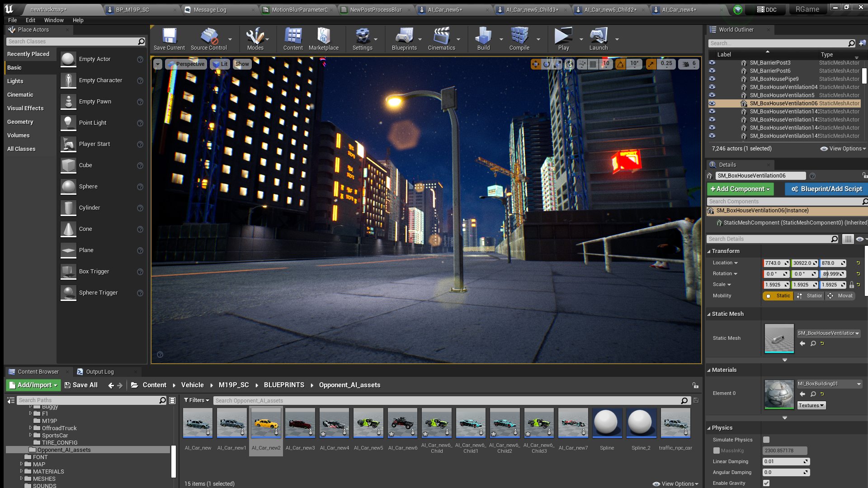Click the Add Component button
868x488 pixels.
(x=740, y=189)
